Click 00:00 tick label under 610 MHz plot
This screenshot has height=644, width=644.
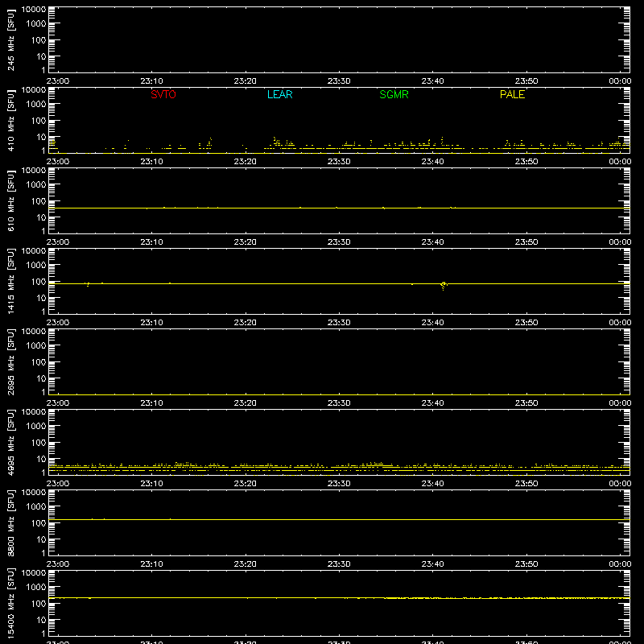620,242
